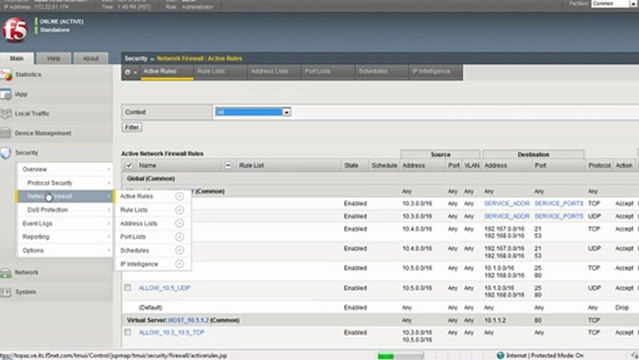Switch to the Main tab
Image resolution: width=639 pixels, height=360 pixels.
click(17, 58)
